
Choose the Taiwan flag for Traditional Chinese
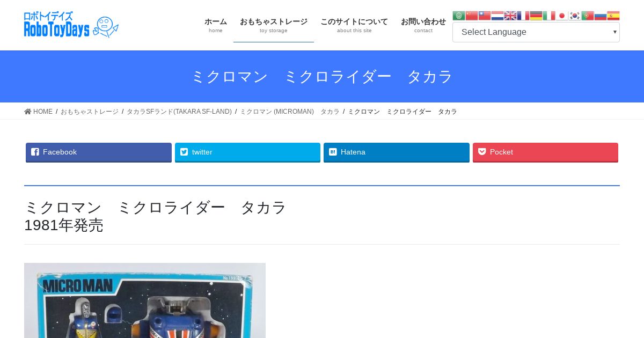click(485, 16)
